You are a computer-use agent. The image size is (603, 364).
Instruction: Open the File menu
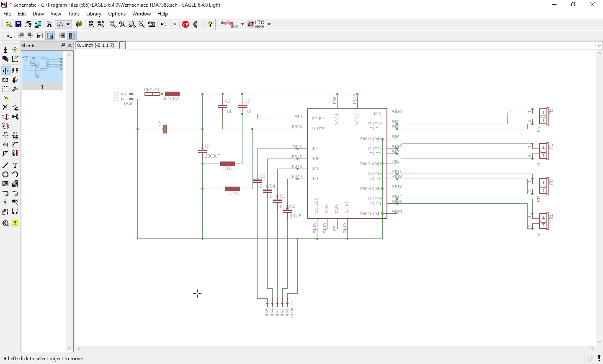click(x=7, y=14)
